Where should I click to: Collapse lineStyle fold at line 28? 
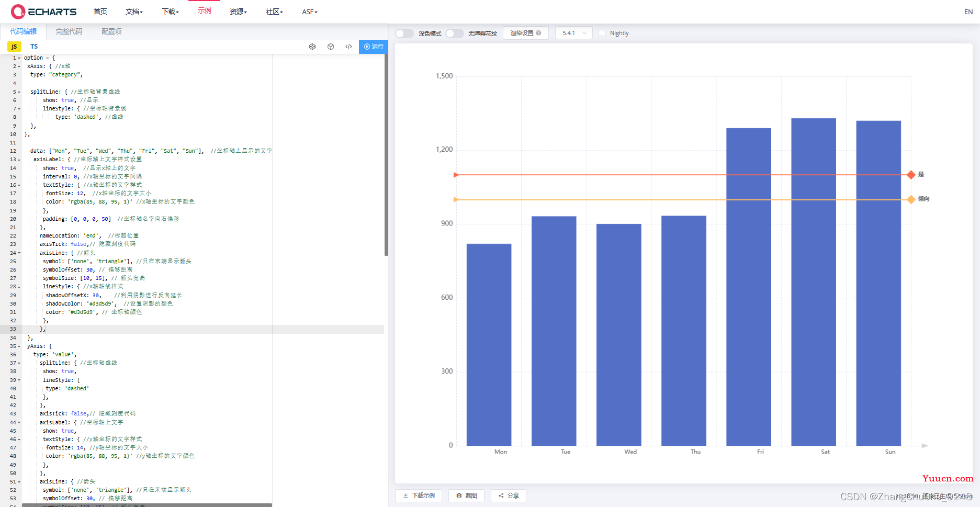click(x=19, y=287)
